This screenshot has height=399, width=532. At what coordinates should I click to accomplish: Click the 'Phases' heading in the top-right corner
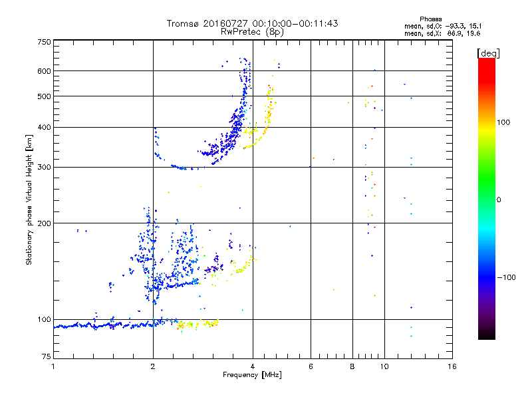[x=430, y=19]
